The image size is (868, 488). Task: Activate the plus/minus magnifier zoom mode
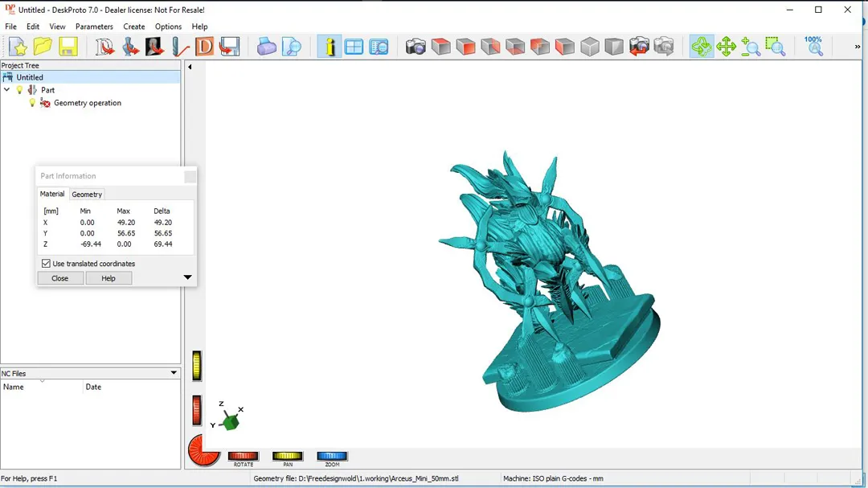(x=751, y=47)
